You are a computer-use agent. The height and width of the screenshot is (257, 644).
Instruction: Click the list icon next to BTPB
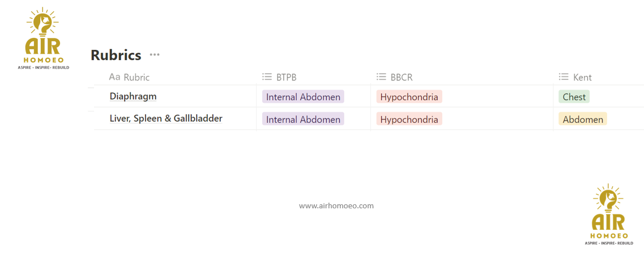[267, 77]
